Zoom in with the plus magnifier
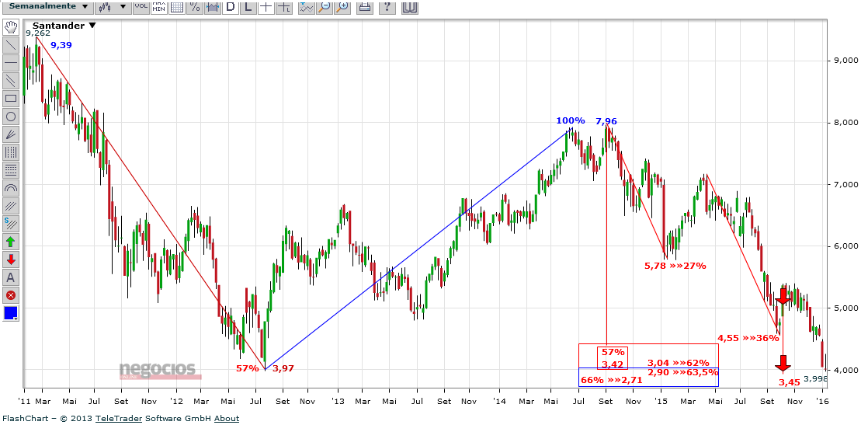The height and width of the screenshot is (425, 868). tap(342, 6)
